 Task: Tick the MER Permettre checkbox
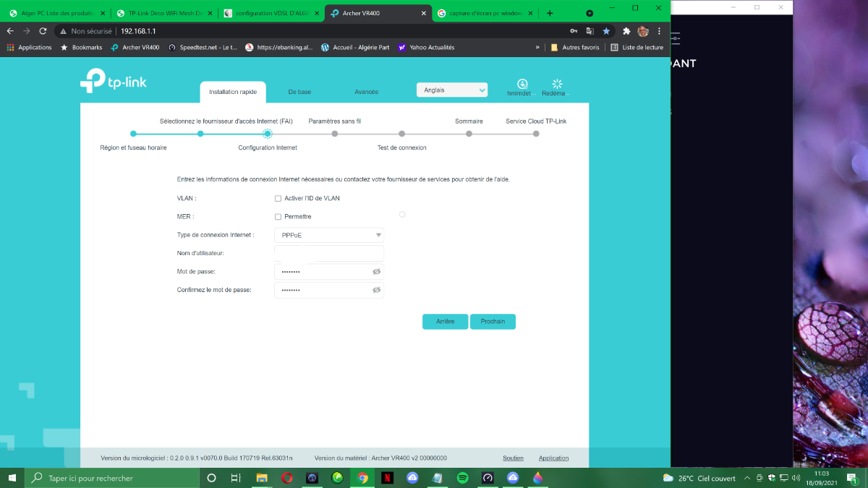click(x=278, y=217)
